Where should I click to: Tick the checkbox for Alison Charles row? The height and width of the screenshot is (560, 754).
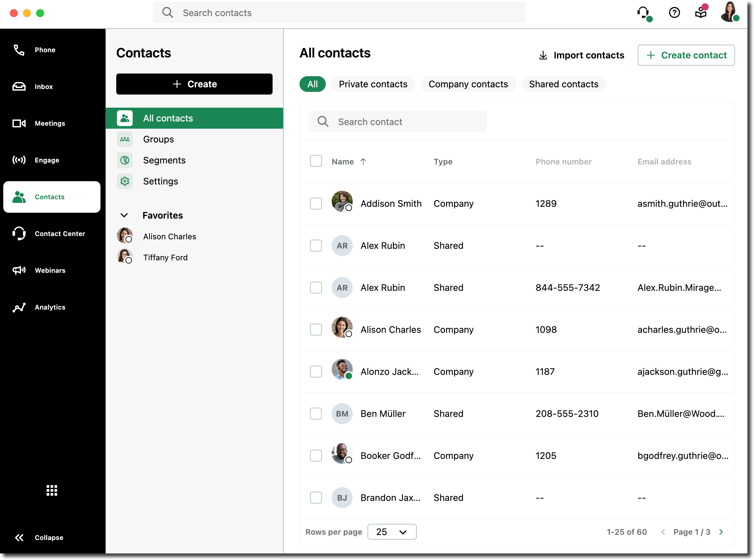coord(316,330)
